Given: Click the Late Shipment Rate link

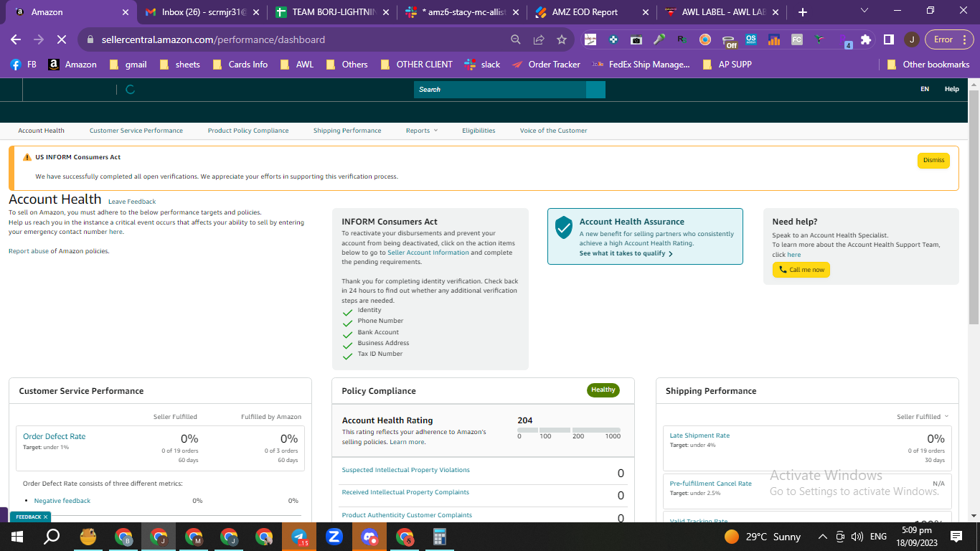Looking at the screenshot, I should click(699, 435).
